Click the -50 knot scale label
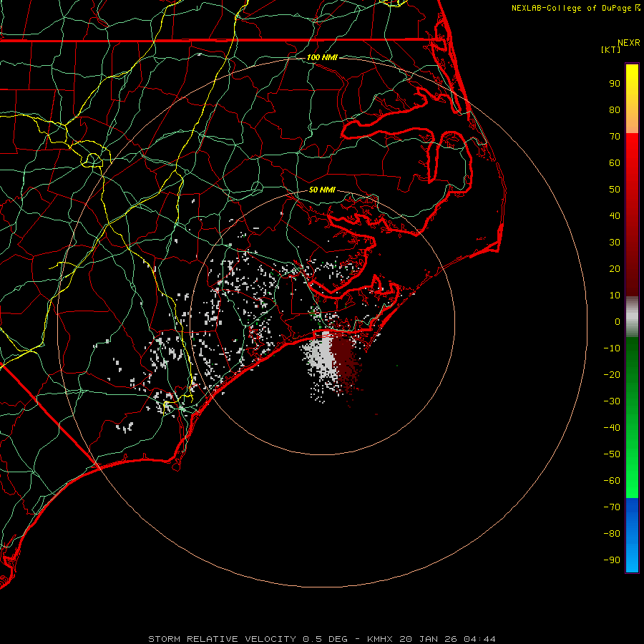The height and width of the screenshot is (644, 644). tap(612, 454)
